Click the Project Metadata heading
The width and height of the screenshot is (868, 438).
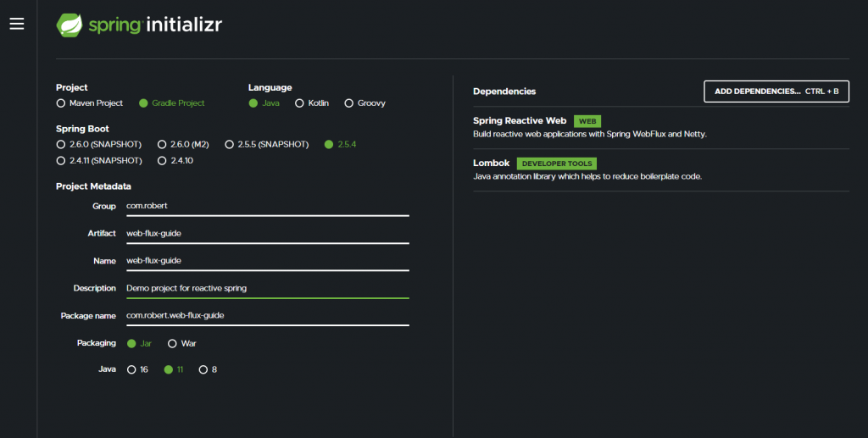pyautogui.click(x=93, y=186)
